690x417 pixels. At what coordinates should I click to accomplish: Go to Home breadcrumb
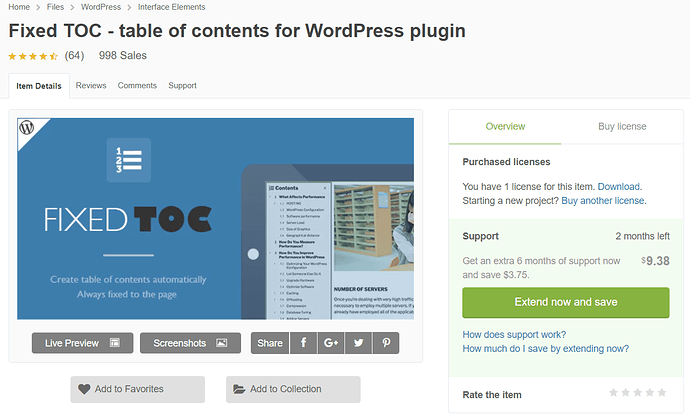(x=19, y=7)
